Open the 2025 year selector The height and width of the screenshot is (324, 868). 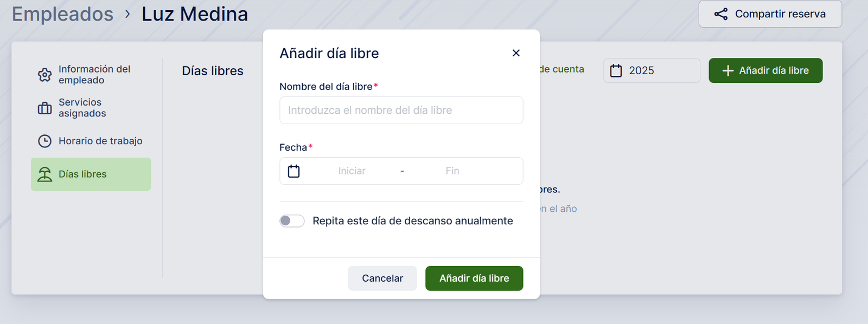(x=652, y=71)
